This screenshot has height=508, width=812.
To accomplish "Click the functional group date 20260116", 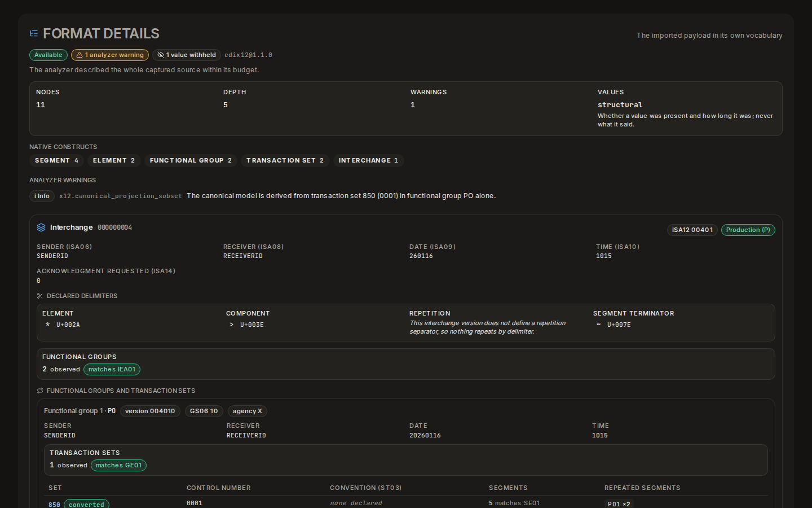I will coord(425,436).
